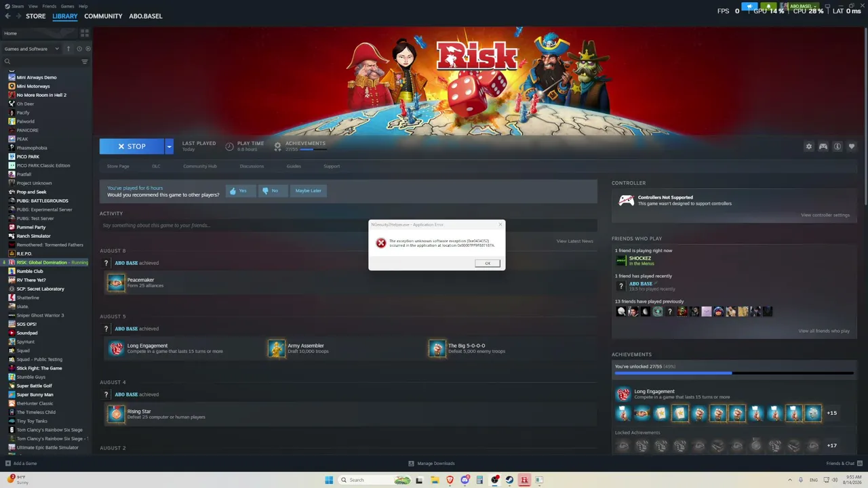This screenshot has height=488, width=868.
Task: Open Manage Downloads
Action: click(x=431, y=464)
